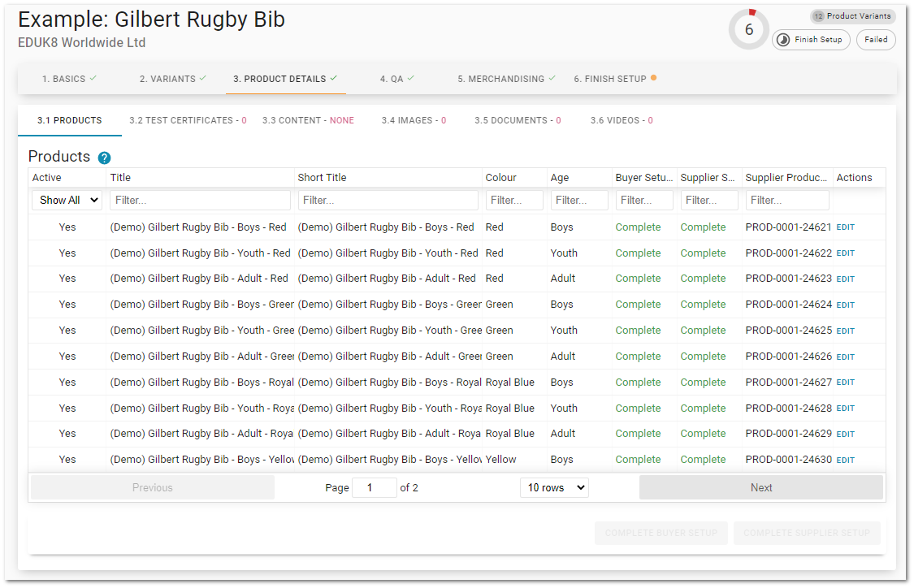The height and width of the screenshot is (588, 914).
Task: Open the 3.3 Content sub-tab
Action: 308,121
